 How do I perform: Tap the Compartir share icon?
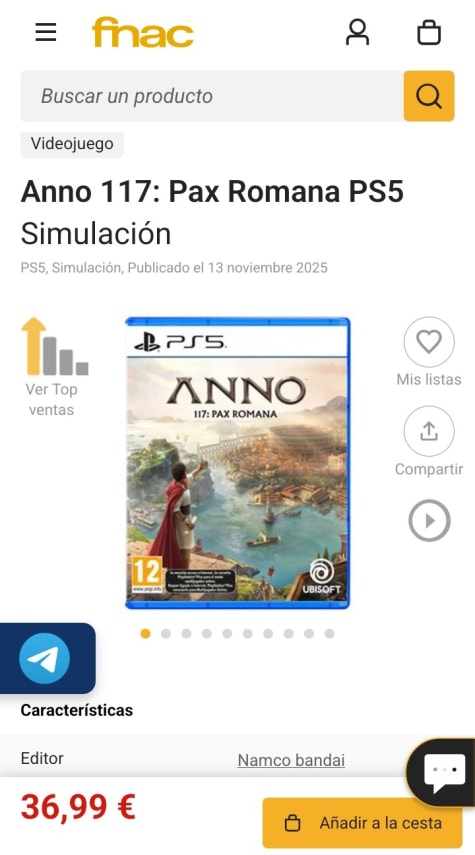pos(429,431)
